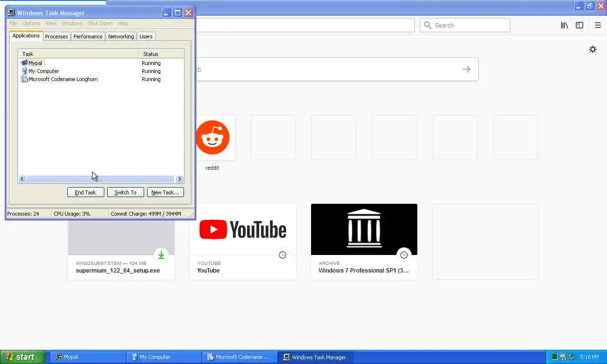
Task: Select the Mypal task icon in list
Action: tap(24, 63)
